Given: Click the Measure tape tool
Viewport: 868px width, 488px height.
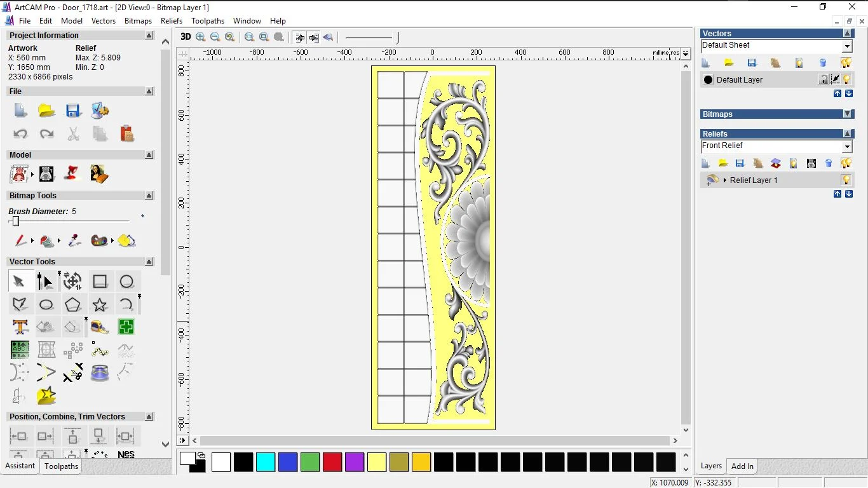Looking at the screenshot, I should (x=100, y=327).
